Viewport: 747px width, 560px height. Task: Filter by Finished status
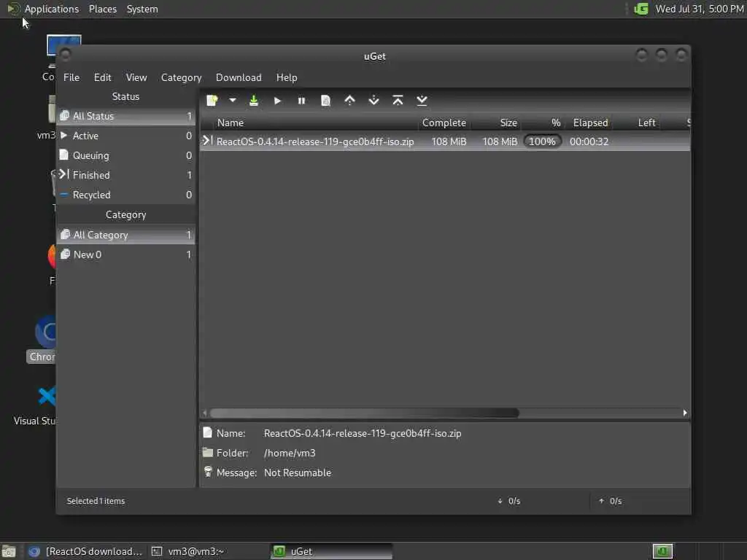coord(125,175)
